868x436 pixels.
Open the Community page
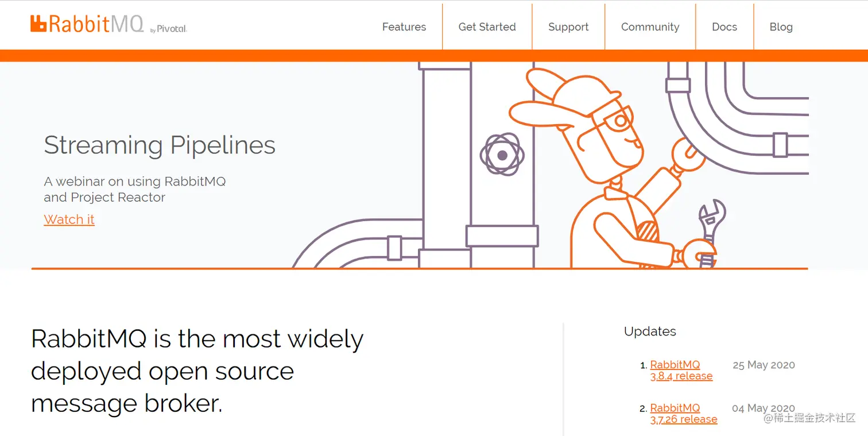point(650,27)
